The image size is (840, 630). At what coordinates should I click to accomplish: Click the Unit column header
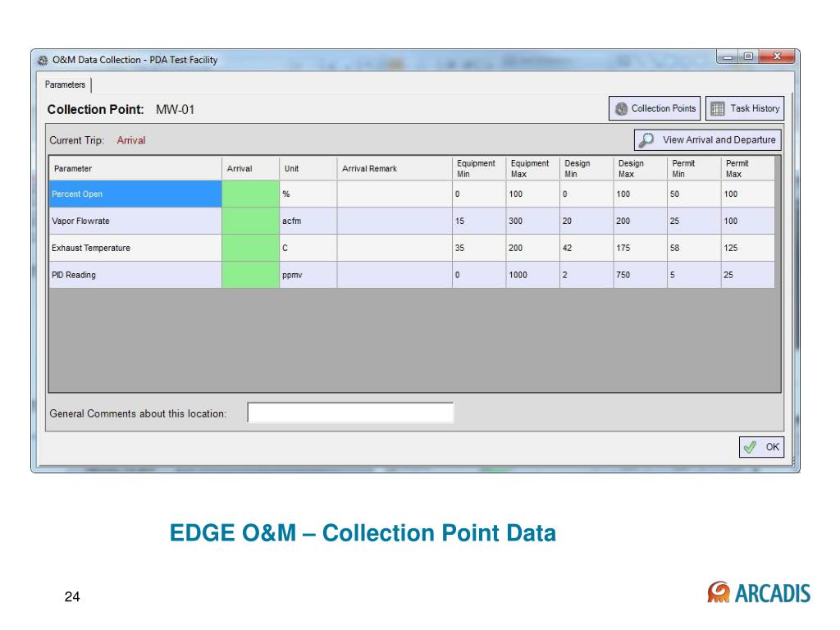click(x=308, y=168)
